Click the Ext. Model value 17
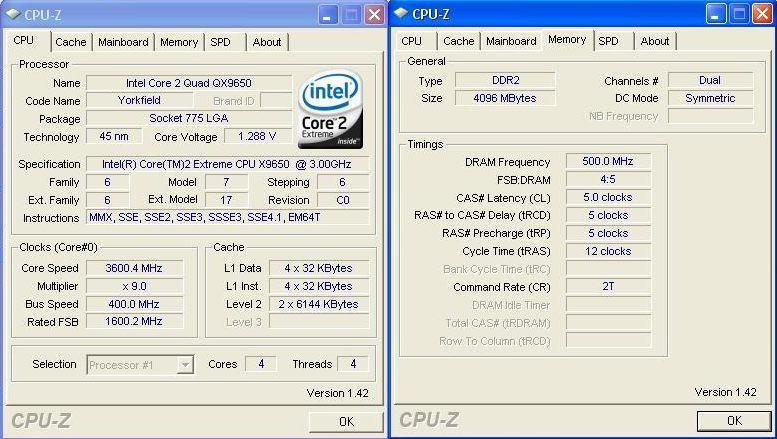Image resolution: width=777 pixels, height=439 pixels. (x=226, y=200)
